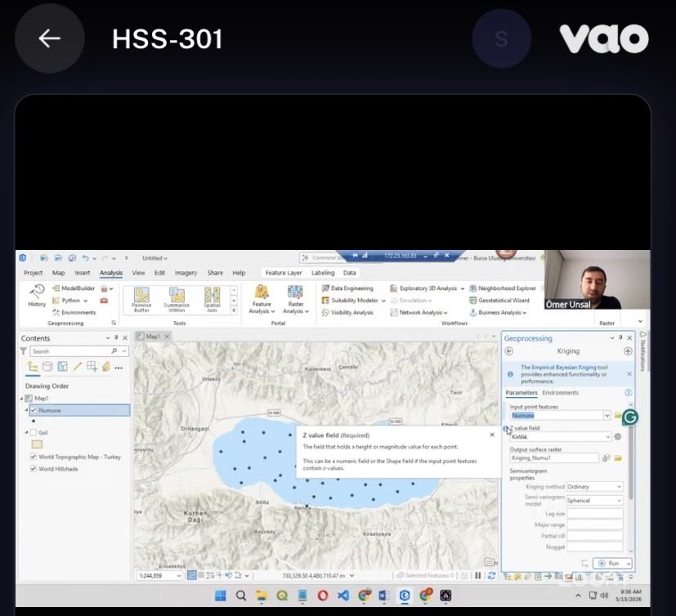Viewport: 676px width, 616px height.
Task: Pause map drawing in status bar
Action: (478, 575)
